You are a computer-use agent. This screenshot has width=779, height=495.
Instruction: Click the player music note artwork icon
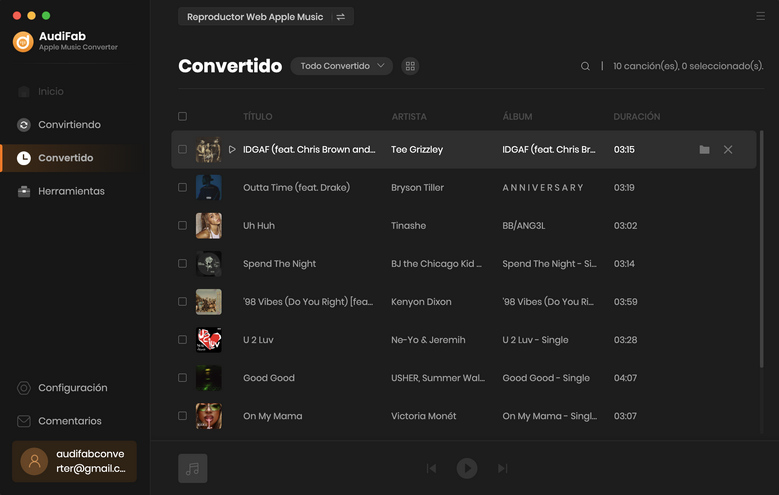click(193, 468)
